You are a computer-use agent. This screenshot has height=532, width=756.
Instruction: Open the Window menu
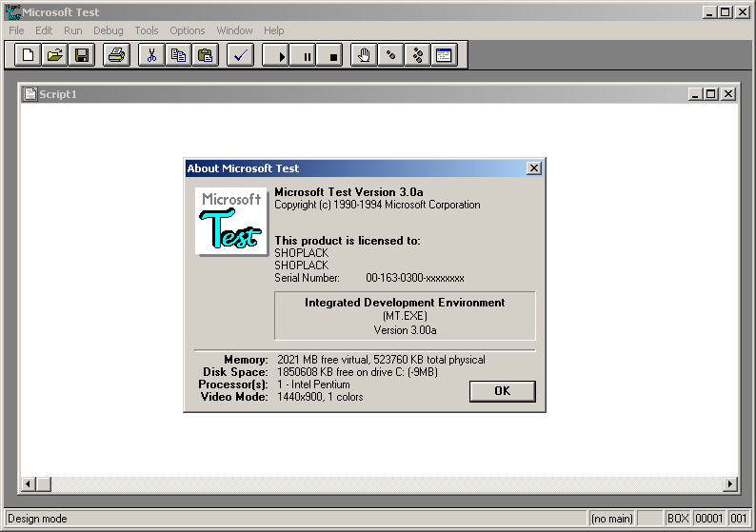pyautogui.click(x=235, y=30)
